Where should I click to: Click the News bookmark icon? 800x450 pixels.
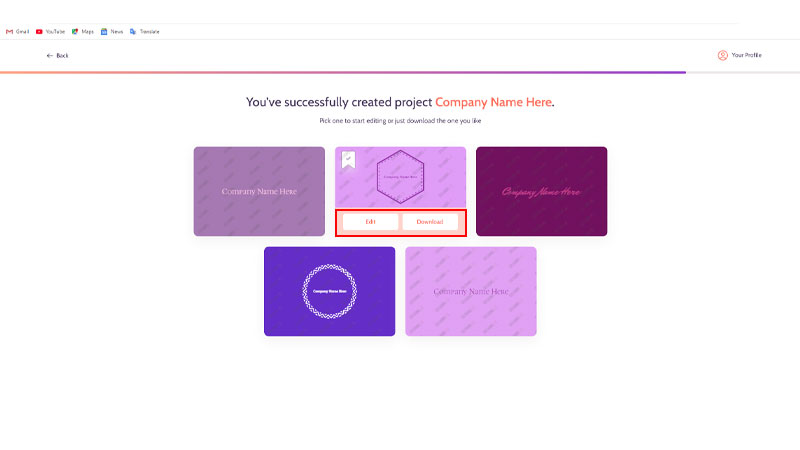(104, 32)
